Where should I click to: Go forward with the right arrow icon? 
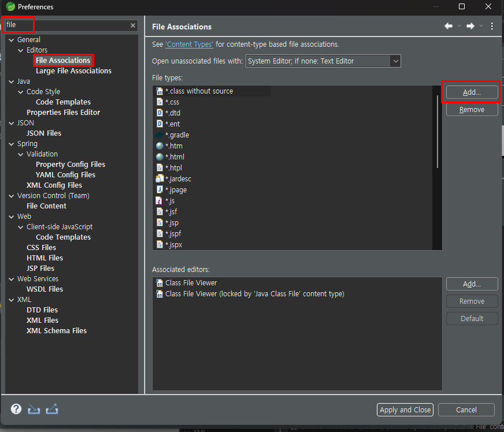point(470,26)
